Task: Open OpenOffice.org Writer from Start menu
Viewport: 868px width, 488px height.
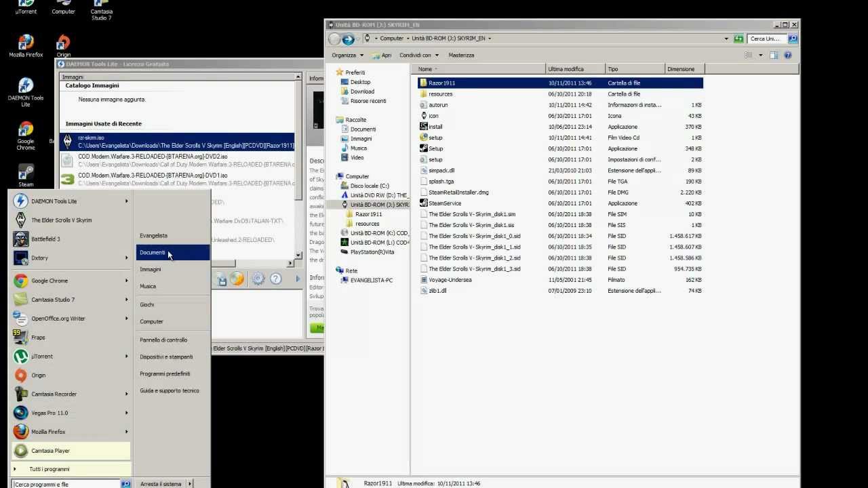Action: click(x=71, y=319)
